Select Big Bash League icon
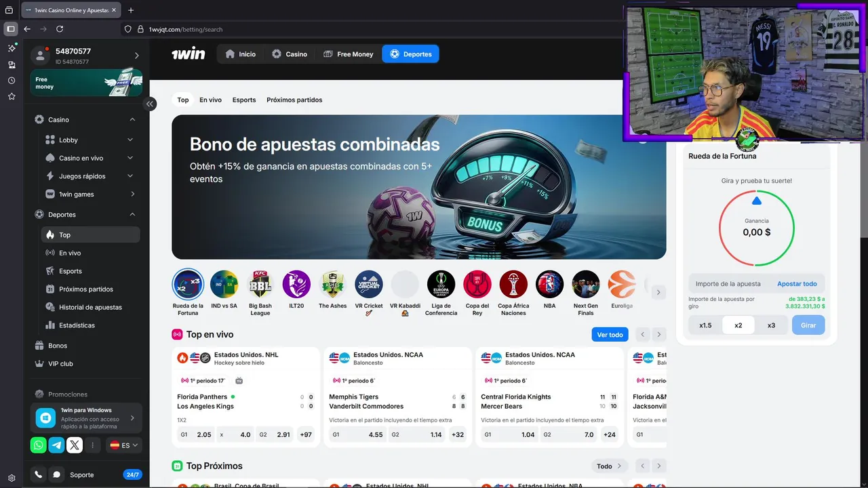Viewport: 868px width, 488px height. point(260,284)
